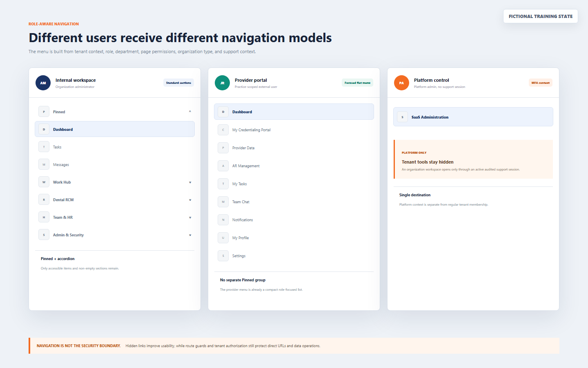
Task: Click the 'Pinned + accordion' text
Action: [x=58, y=259]
